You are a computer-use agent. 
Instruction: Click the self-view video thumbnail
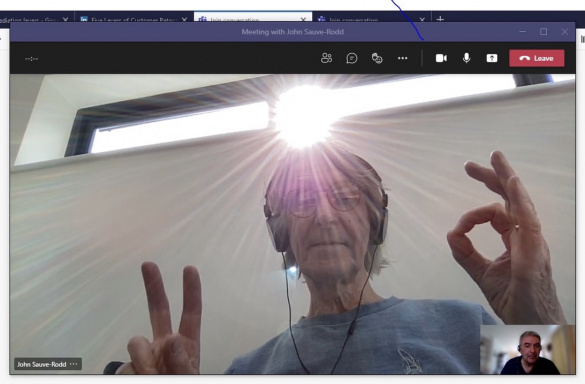pyautogui.click(x=528, y=350)
